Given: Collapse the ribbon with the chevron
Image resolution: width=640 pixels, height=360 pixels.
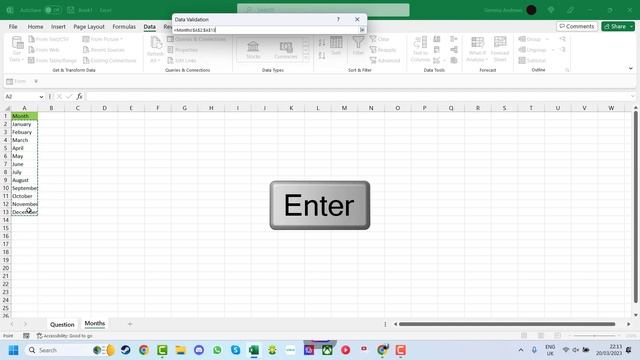Looking at the screenshot, I should pos(631,69).
